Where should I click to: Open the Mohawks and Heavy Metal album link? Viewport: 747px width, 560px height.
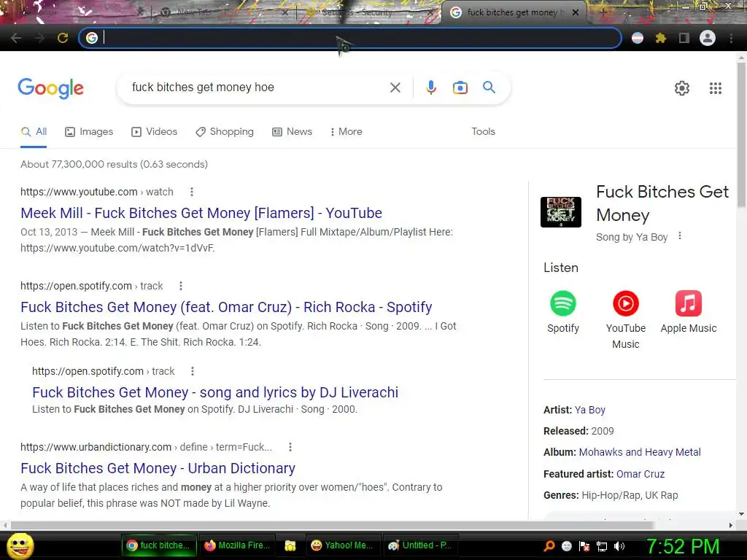tap(640, 452)
